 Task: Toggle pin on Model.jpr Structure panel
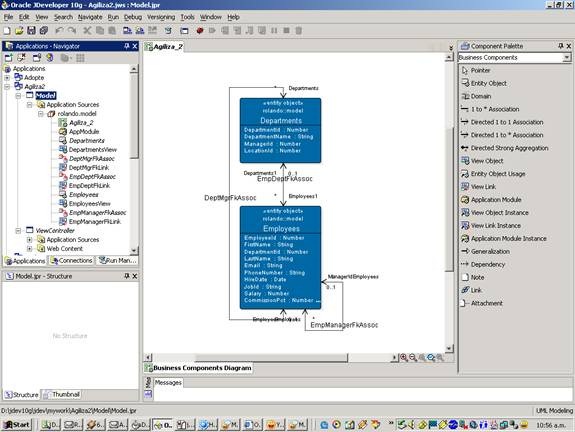tap(127, 276)
